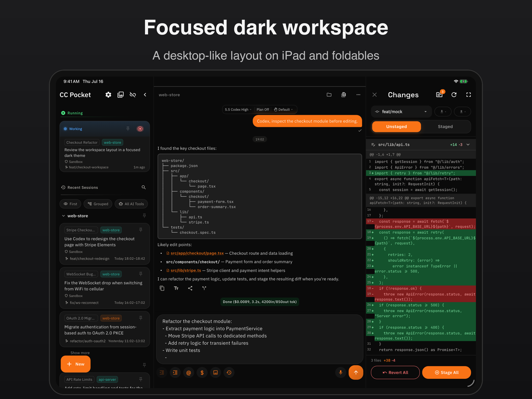Open the file copy icon in chat header
The height and width of the screenshot is (399, 532).
click(344, 95)
